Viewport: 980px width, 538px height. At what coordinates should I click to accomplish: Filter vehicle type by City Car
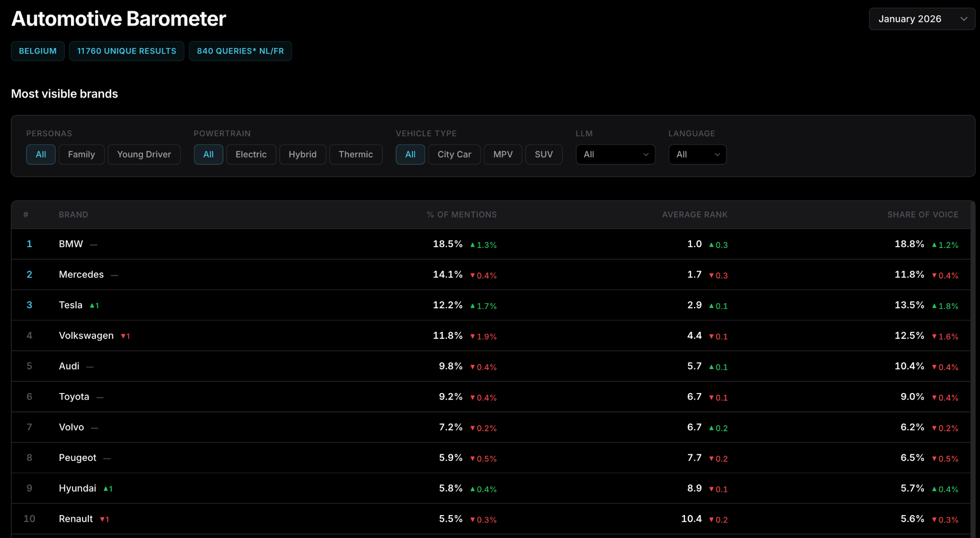click(x=454, y=154)
